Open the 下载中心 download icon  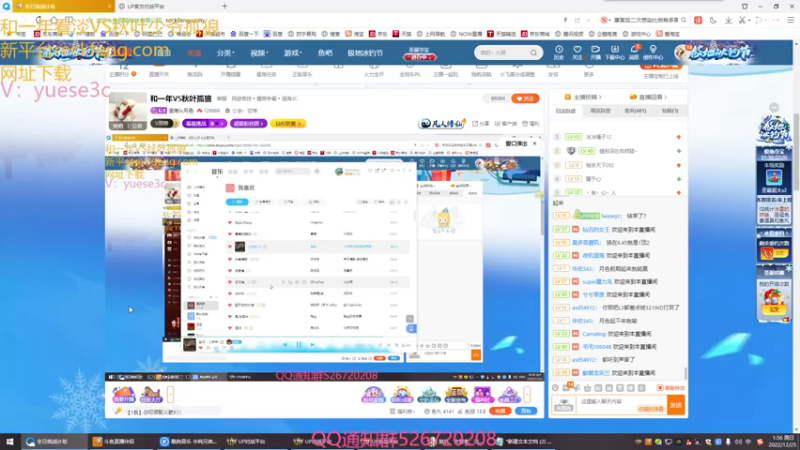click(614, 52)
